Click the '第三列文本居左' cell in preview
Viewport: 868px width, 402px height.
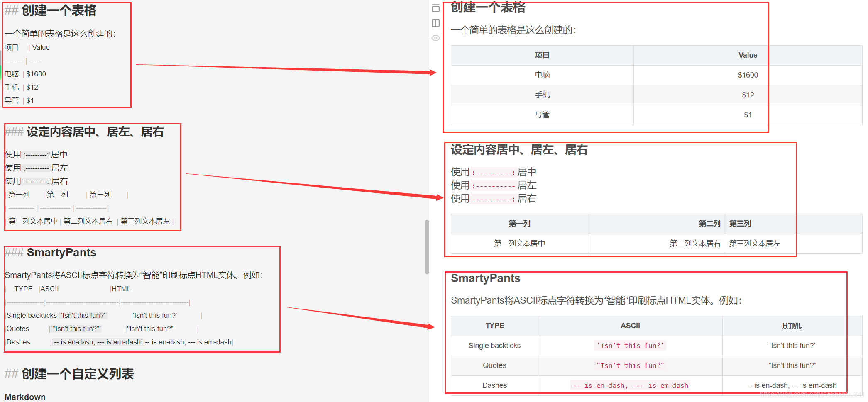pyautogui.click(x=794, y=244)
